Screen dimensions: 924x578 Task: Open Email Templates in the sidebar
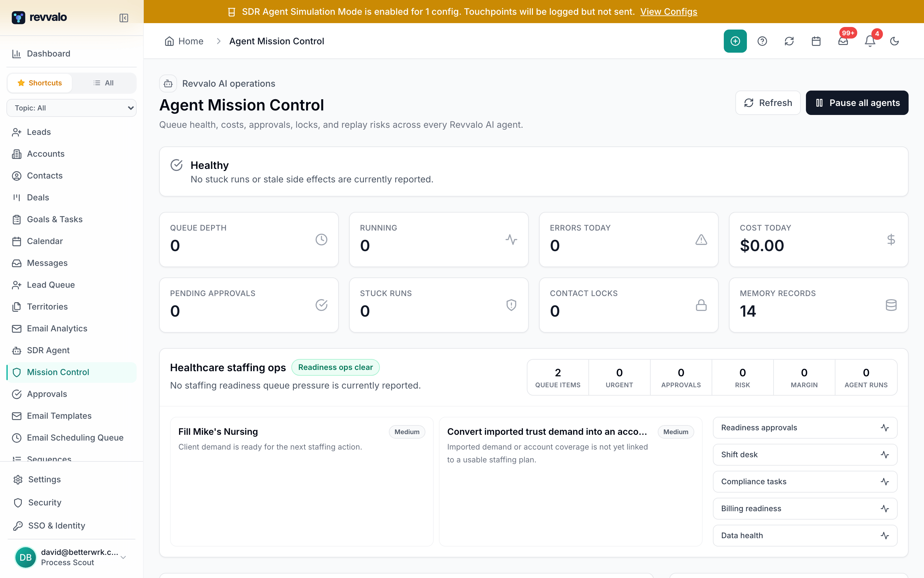(x=72, y=416)
